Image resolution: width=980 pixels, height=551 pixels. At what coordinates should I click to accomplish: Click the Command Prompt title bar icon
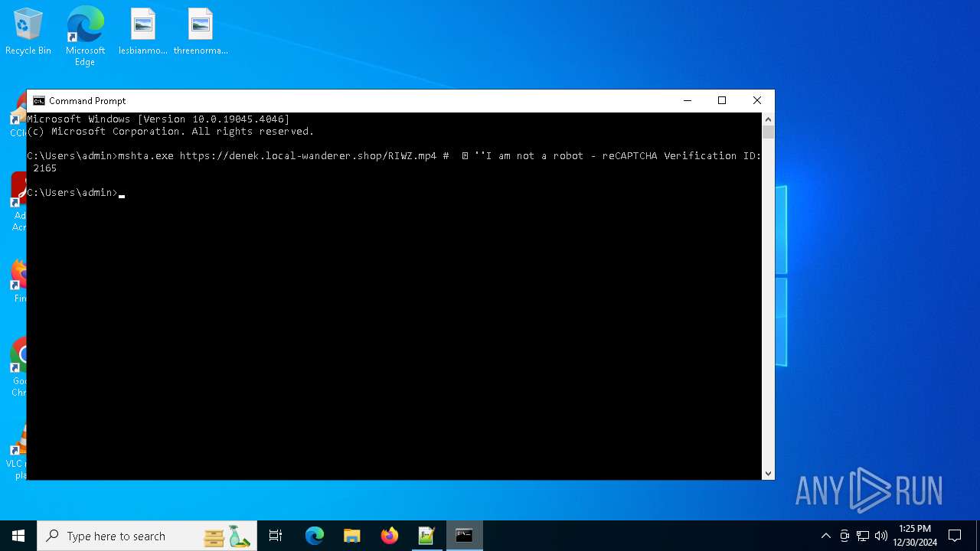pos(38,100)
